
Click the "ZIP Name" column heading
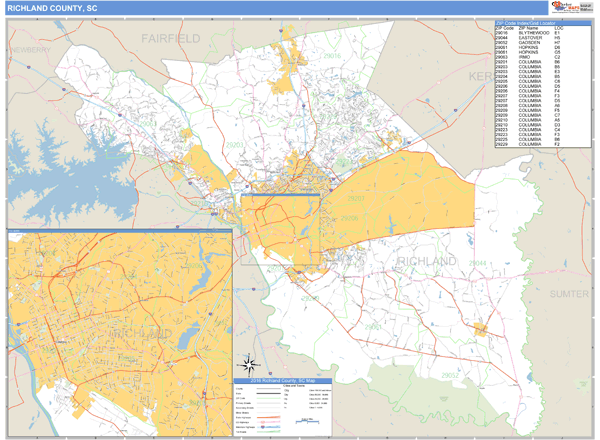(x=528, y=28)
